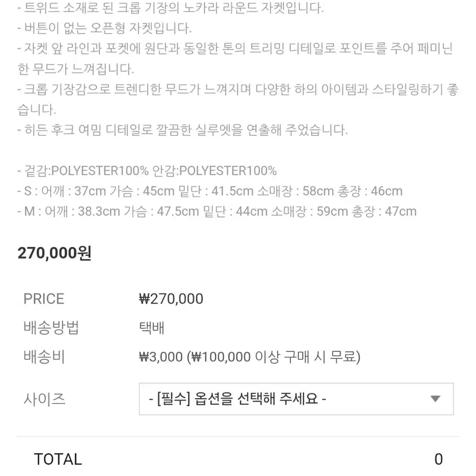
Task: Click the 사이즈 label
Action: [44, 399]
